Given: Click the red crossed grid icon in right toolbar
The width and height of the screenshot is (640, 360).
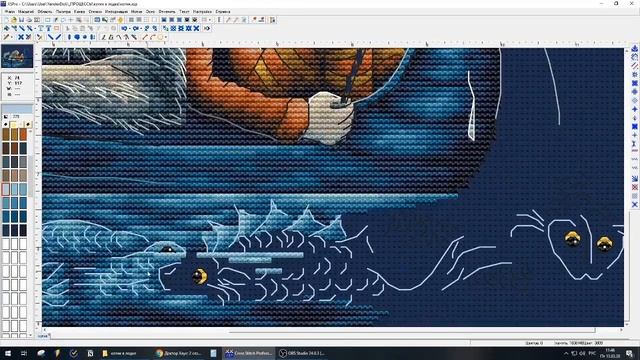Looking at the screenshot, I should [x=635, y=187].
